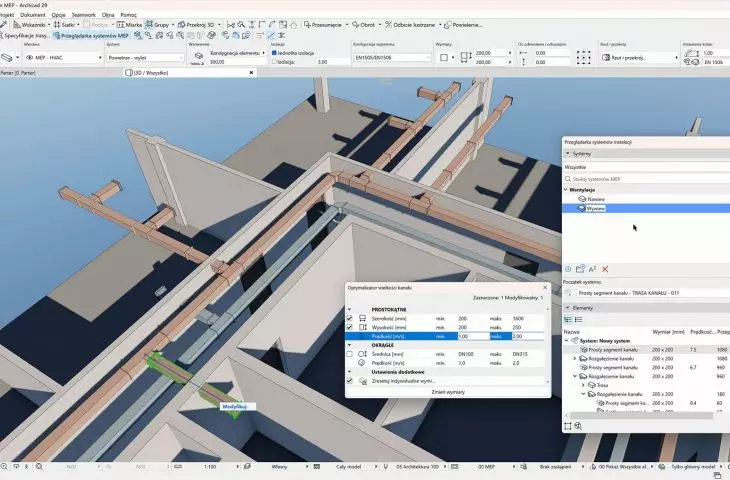
Task: Open the Okna menu
Action: coord(108,15)
